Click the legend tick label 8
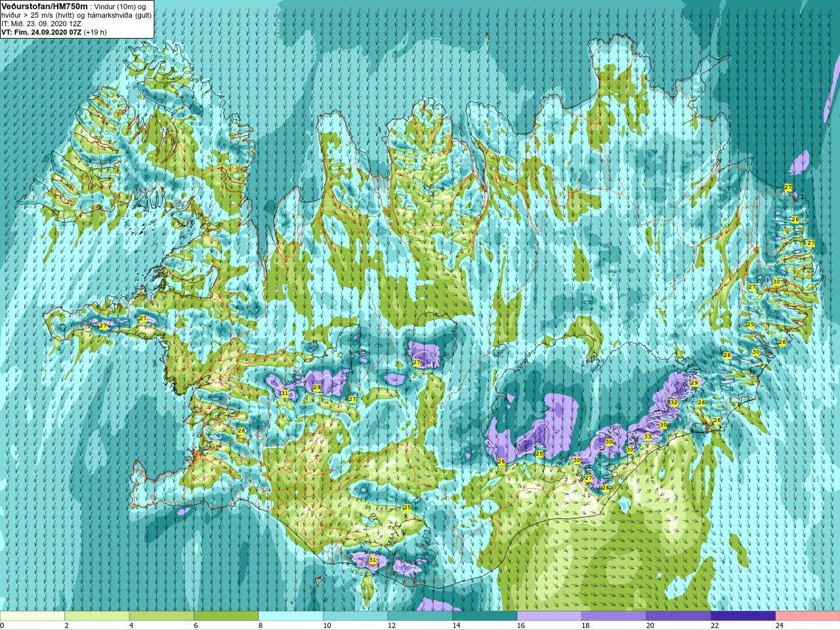The image size is (840, 630). pos(261,625)
